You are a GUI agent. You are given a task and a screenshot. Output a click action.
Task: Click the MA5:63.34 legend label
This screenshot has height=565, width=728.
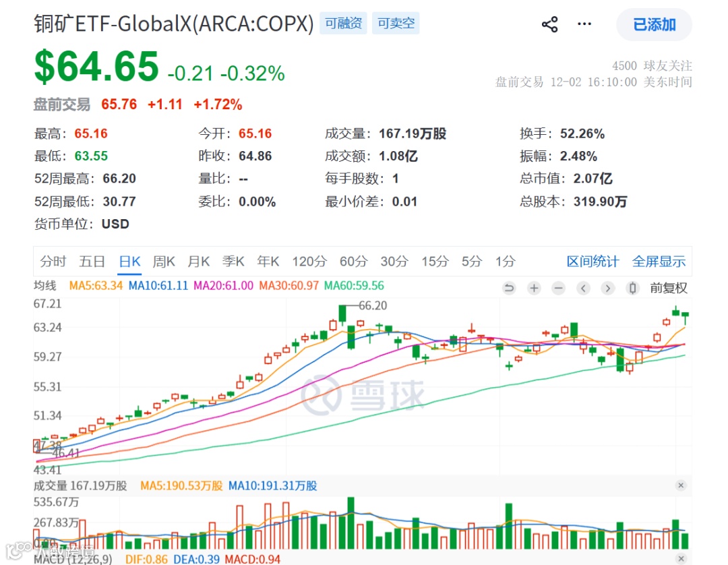point(96,285)
